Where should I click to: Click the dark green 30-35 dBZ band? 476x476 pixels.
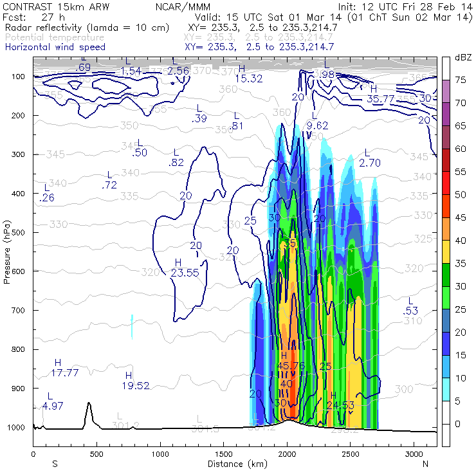click(446, 275)
